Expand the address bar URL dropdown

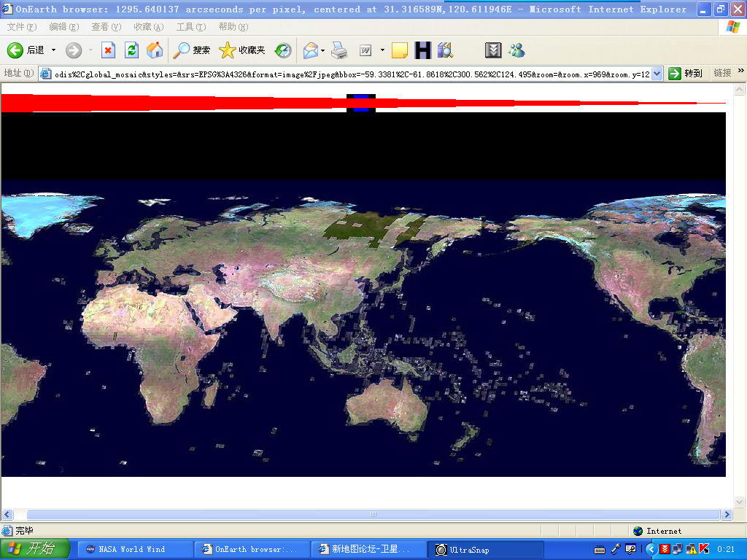[657, 74]
